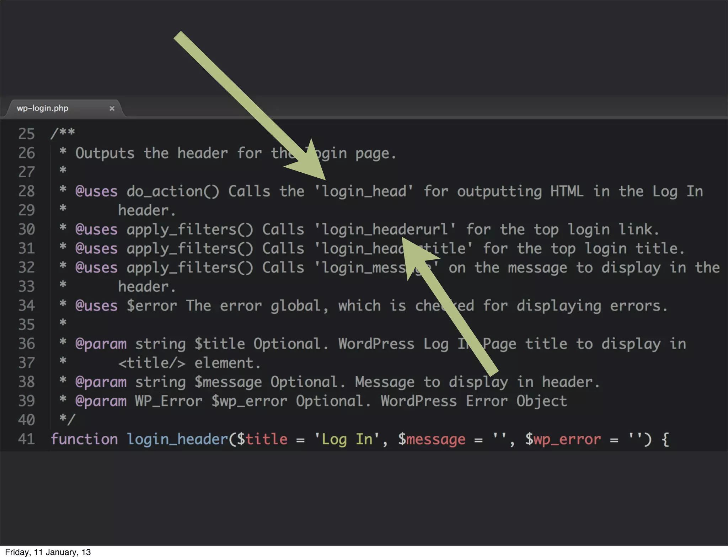Click line number 28 in gutter
728x560 pixels.
coord(27,191)
